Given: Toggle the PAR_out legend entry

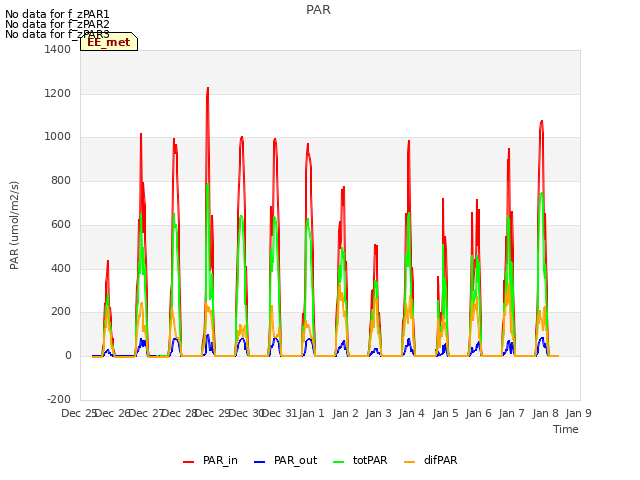Looking at the screenshot, I should pos(285,460).
